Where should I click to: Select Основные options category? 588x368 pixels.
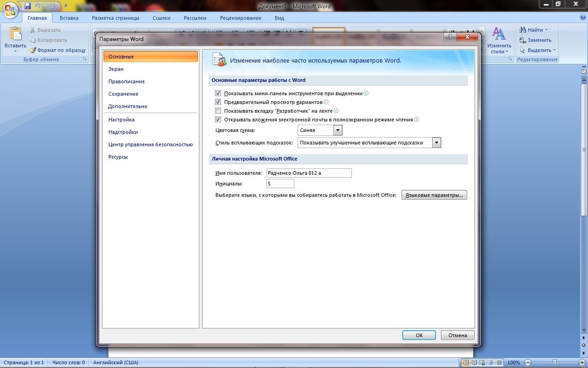151,57
